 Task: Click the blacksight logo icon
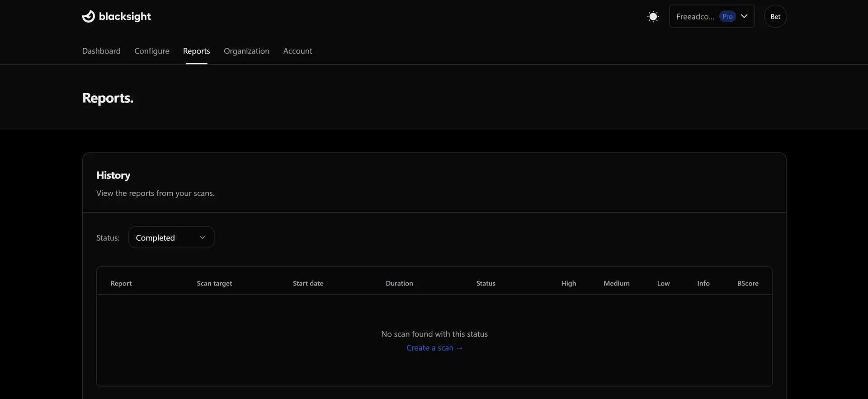89,16
